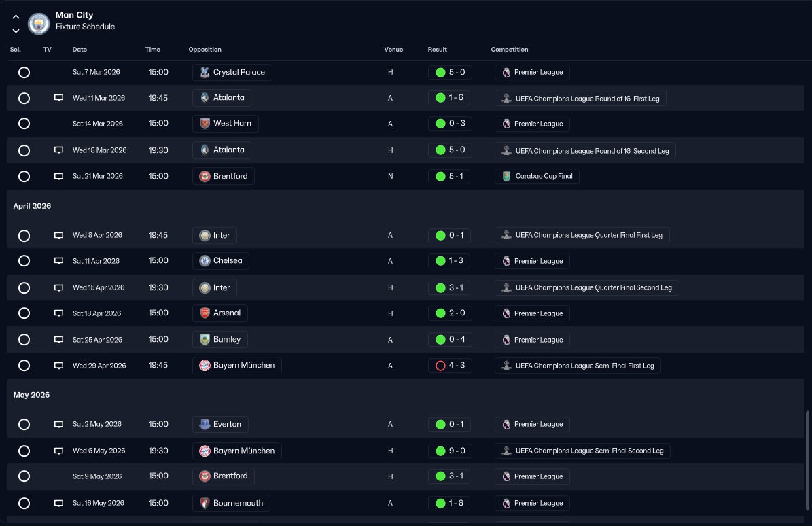
Task: Open the Burnley team link
Action: pyautogui.click(x=226, y=340)
